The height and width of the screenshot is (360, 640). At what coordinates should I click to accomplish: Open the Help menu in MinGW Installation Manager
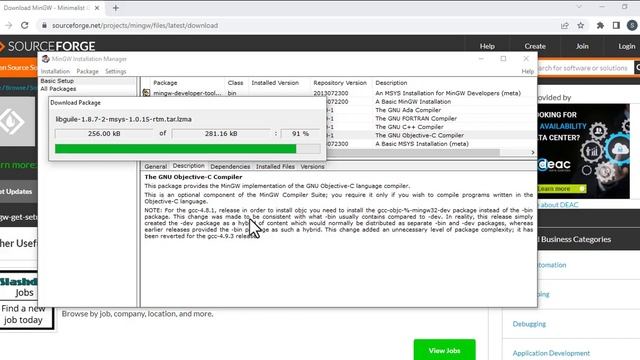point(527,71)
